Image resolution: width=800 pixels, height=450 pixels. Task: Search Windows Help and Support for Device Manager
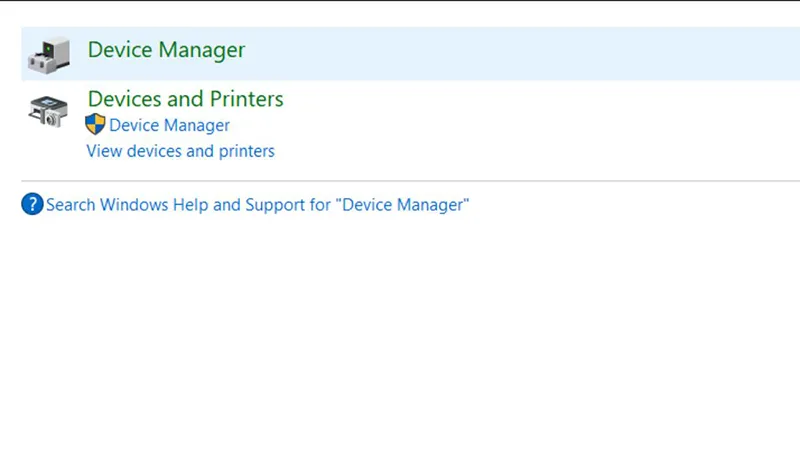coord(257,205)
